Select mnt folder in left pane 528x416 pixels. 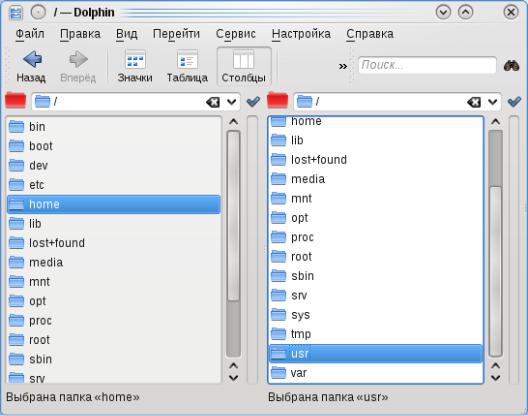114,282
